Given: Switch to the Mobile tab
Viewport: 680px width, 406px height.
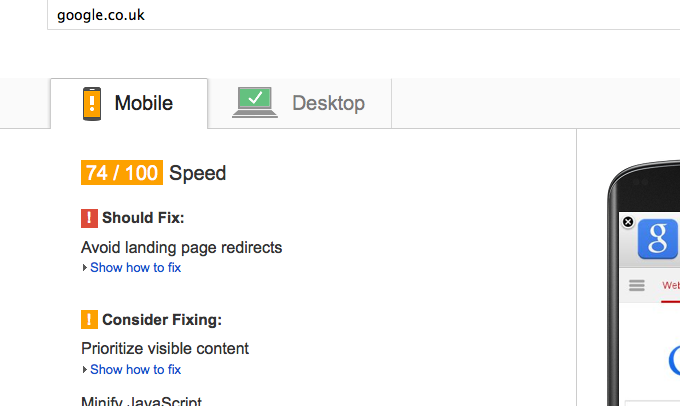Looking at the screenshot, I should (x=129, y=104).
